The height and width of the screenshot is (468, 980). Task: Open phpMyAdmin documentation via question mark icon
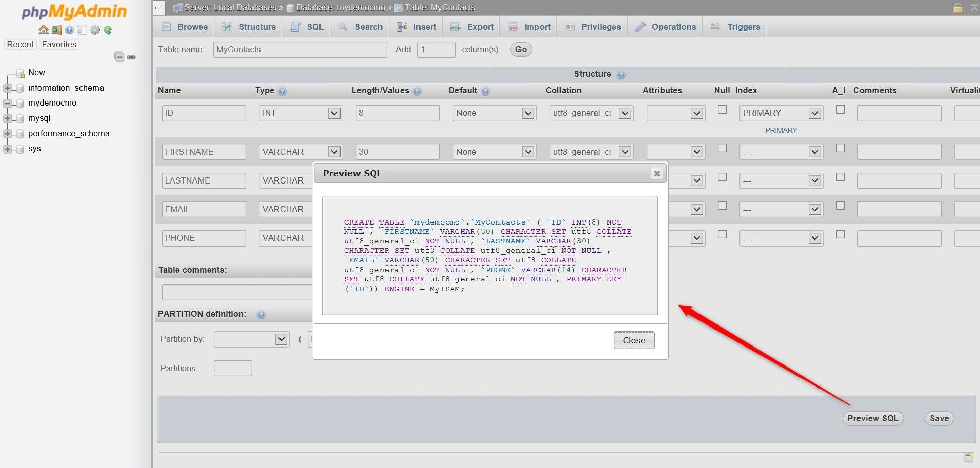[69, 30]
